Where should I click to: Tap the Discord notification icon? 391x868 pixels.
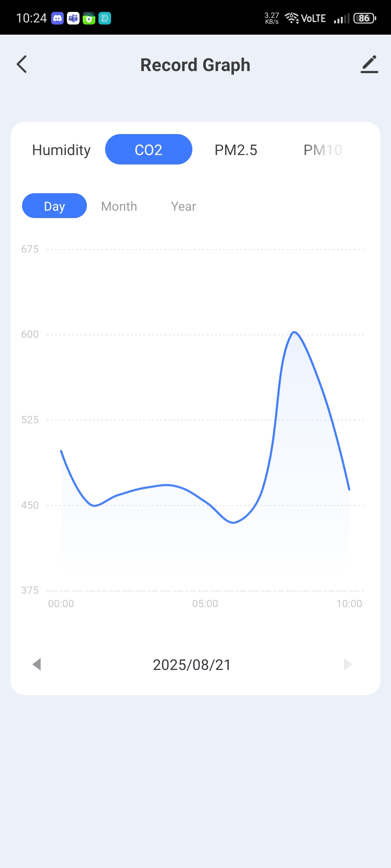pos(57,18)
